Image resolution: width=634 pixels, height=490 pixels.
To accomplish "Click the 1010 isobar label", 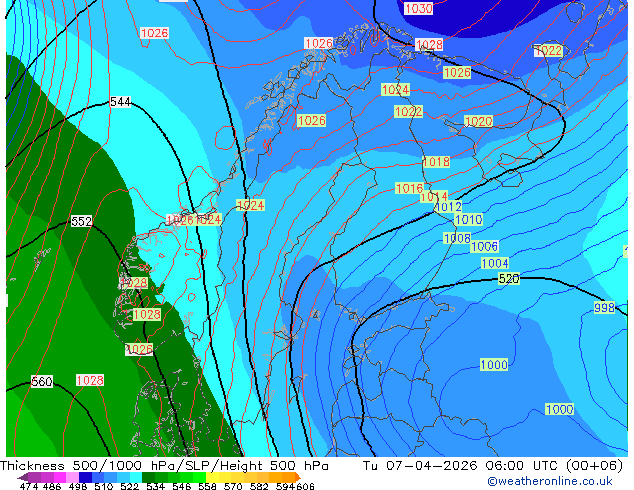I will 469,220.
